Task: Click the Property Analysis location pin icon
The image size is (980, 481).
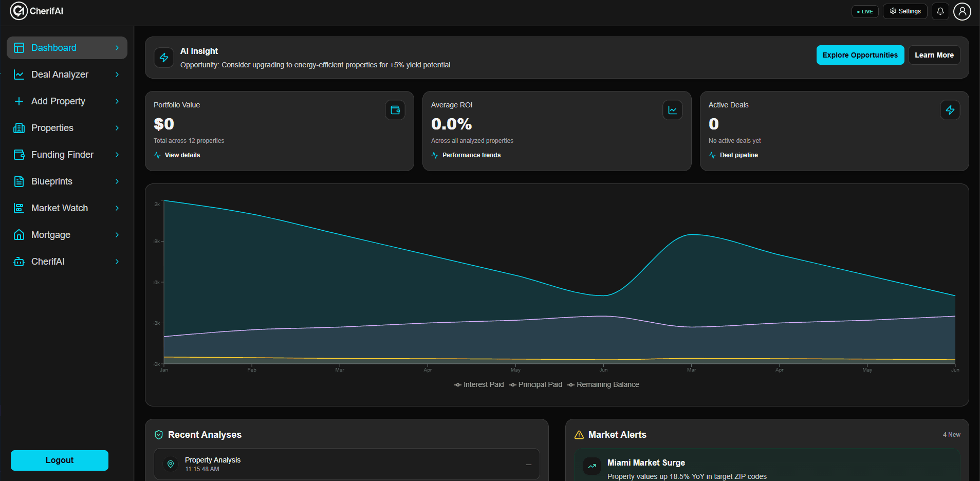Action: (171, 464)
